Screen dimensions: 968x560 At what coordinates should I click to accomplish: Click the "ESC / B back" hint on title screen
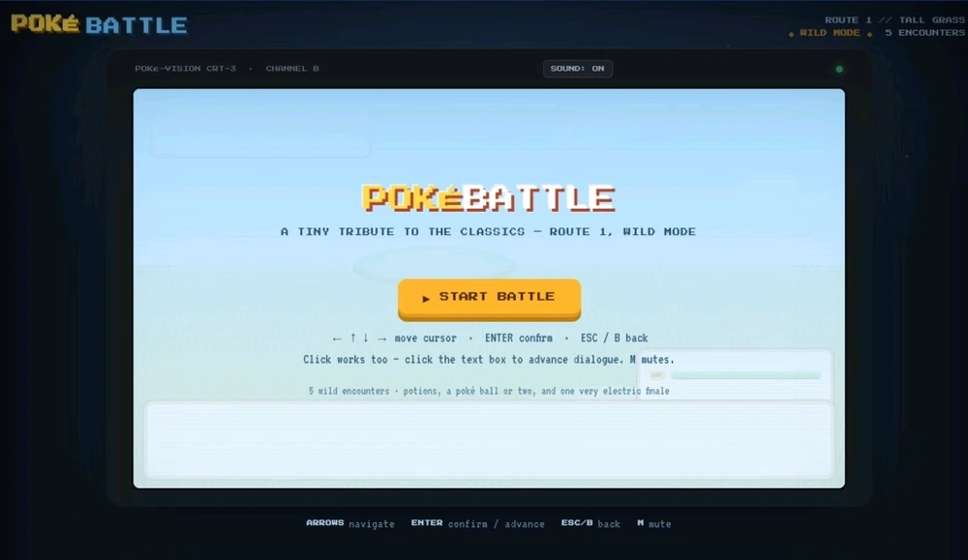tap(615, 338)
